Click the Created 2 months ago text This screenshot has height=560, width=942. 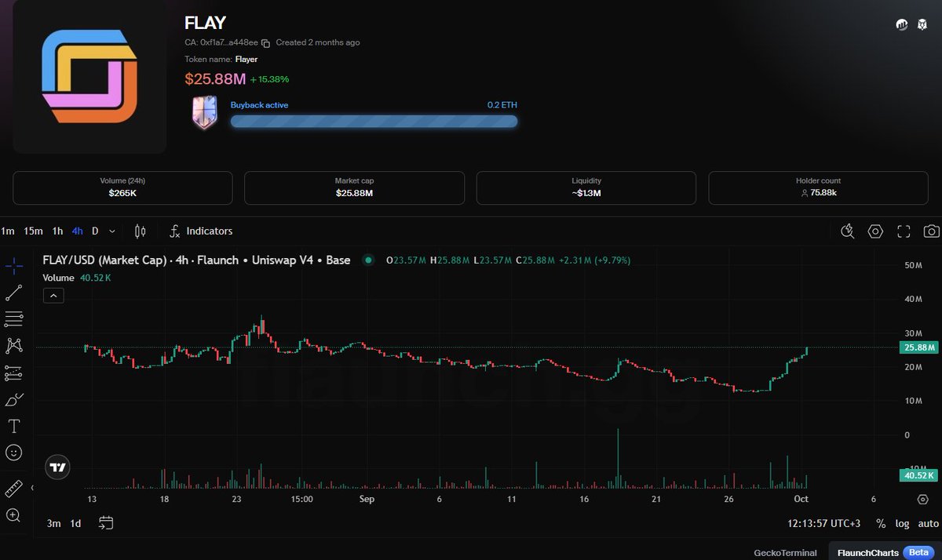[318, 43]
